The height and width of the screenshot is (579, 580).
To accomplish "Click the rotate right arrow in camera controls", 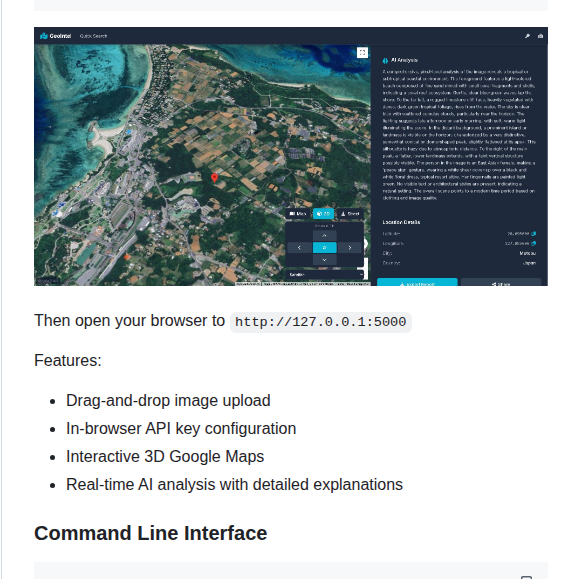I will click(350, 248).
